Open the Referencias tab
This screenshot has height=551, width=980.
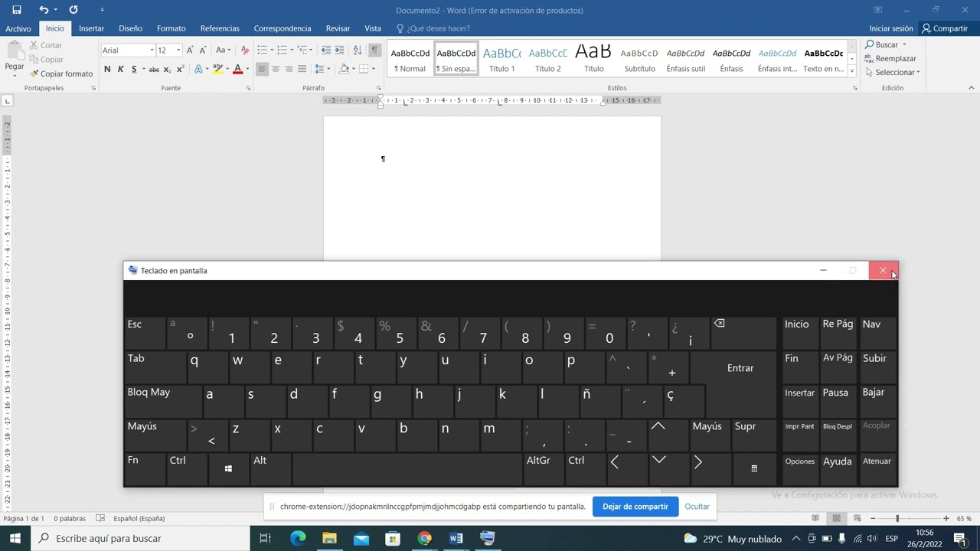[x=220, y=28]
